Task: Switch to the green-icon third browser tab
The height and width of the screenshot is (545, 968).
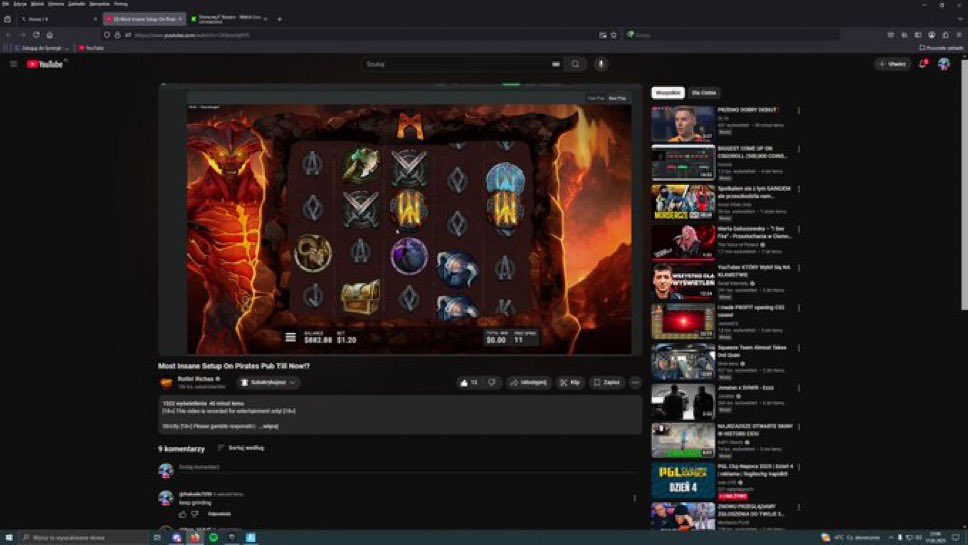Action: pos(229,19)
